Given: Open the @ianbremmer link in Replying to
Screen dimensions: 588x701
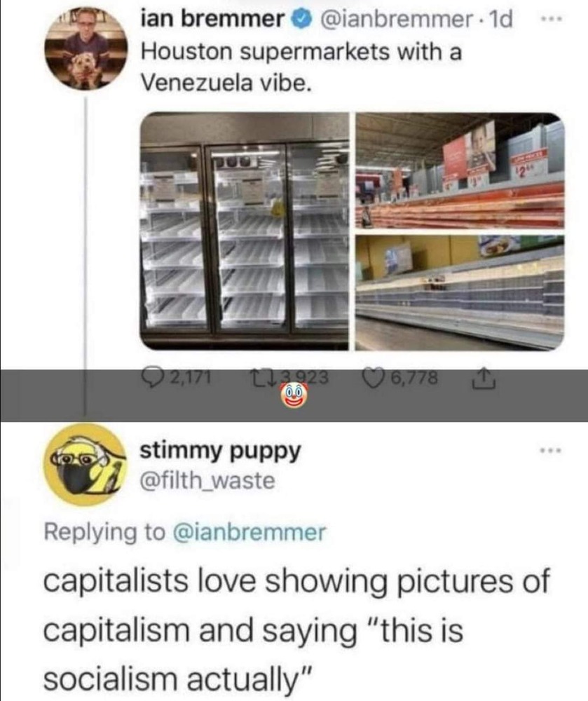Looking at the screenshot, I should (249, 533).
